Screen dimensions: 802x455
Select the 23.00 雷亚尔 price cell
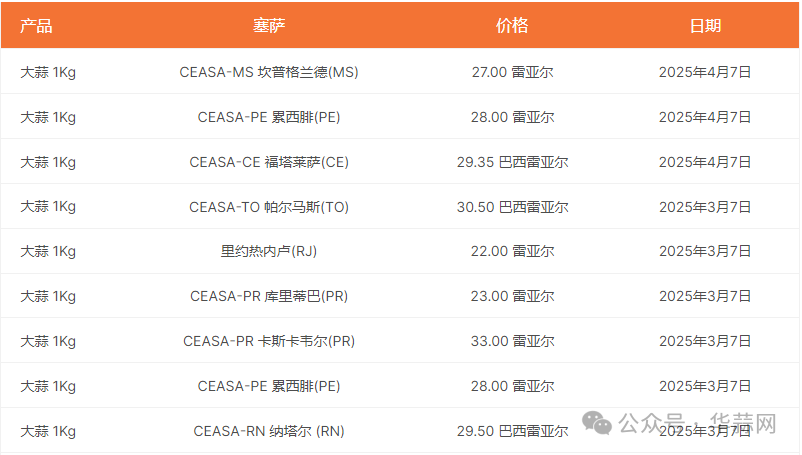pos(513,296)
